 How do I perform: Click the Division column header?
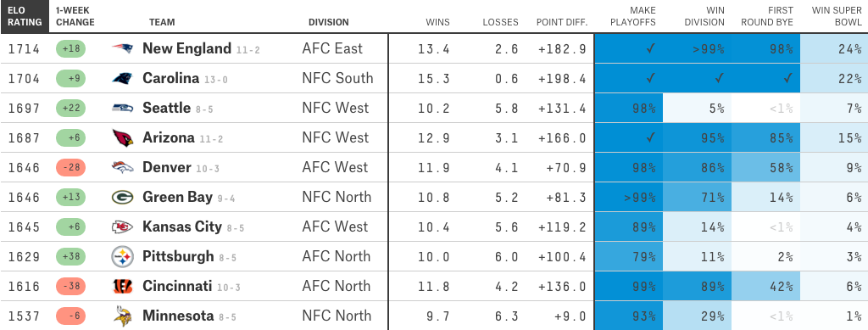[329, 23]
